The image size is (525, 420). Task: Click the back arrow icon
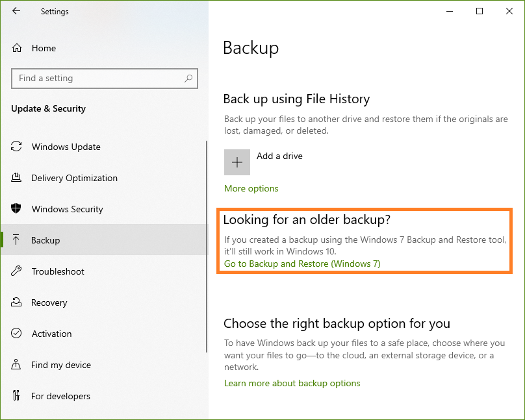[16, 11]
